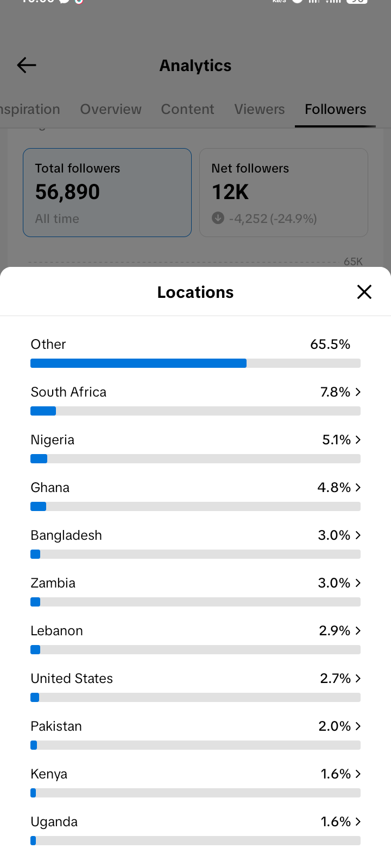This screenshot has height=868, width=391.
Task: Select the Net followers card
Action: tap(283, 193)
